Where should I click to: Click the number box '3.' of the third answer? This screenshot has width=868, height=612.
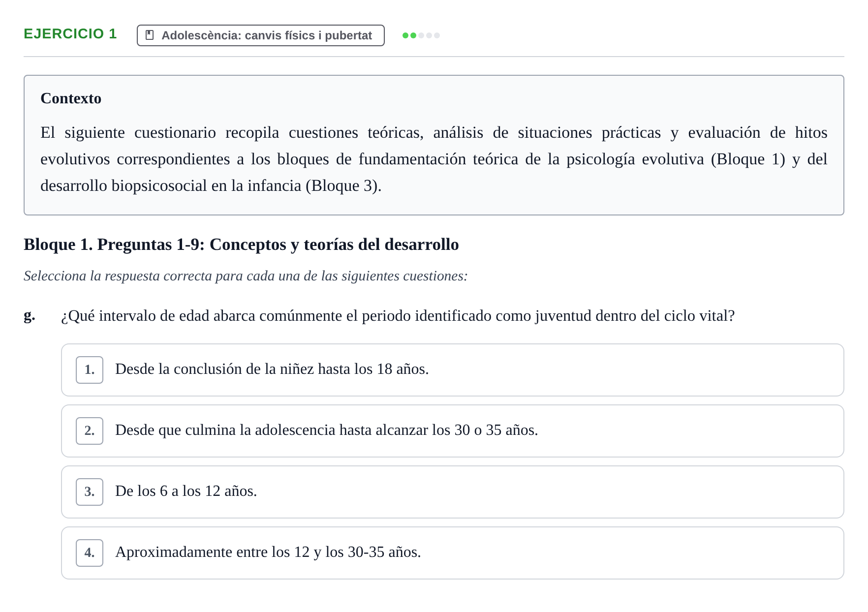90,492
